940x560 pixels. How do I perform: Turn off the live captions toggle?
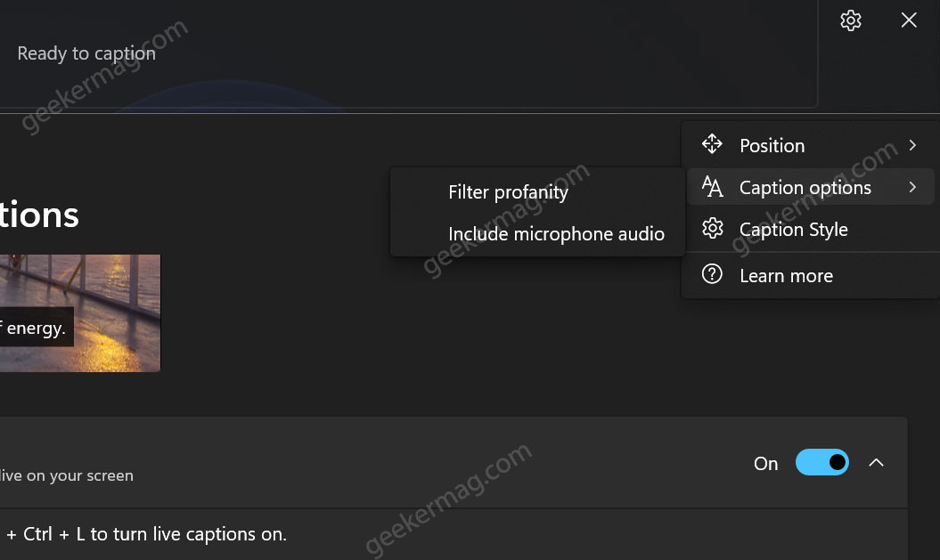[821, 462]
